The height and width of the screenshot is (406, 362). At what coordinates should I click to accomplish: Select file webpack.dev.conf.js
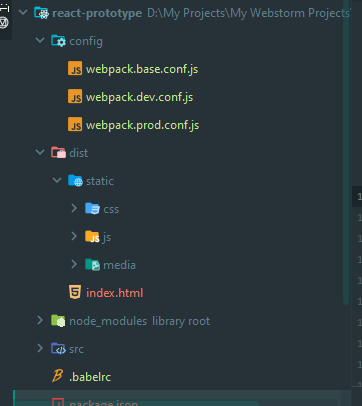pos(139,97)
